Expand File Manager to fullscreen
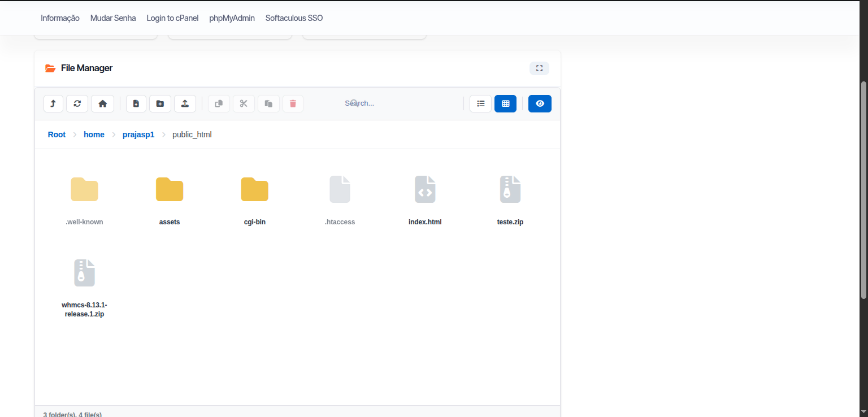 [x=539, y=68]
